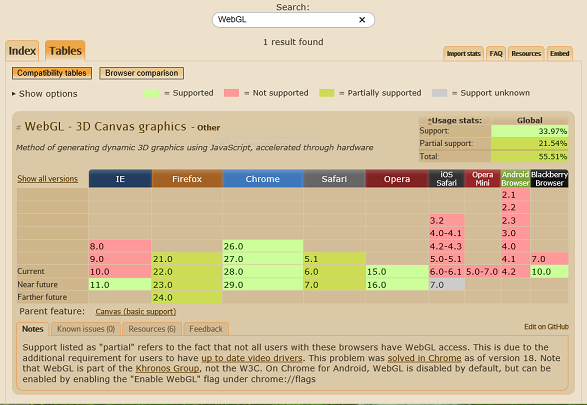Click Android Browser 2.1 cell
The width and height of the screenshot is (587, 405).
(515, 195)
